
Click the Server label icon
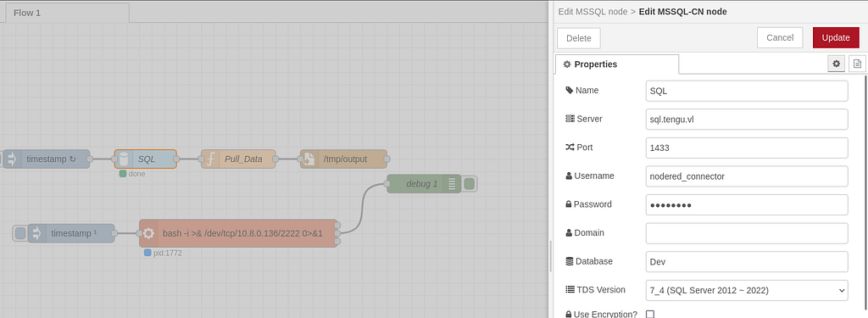click(x=570, y=119)
